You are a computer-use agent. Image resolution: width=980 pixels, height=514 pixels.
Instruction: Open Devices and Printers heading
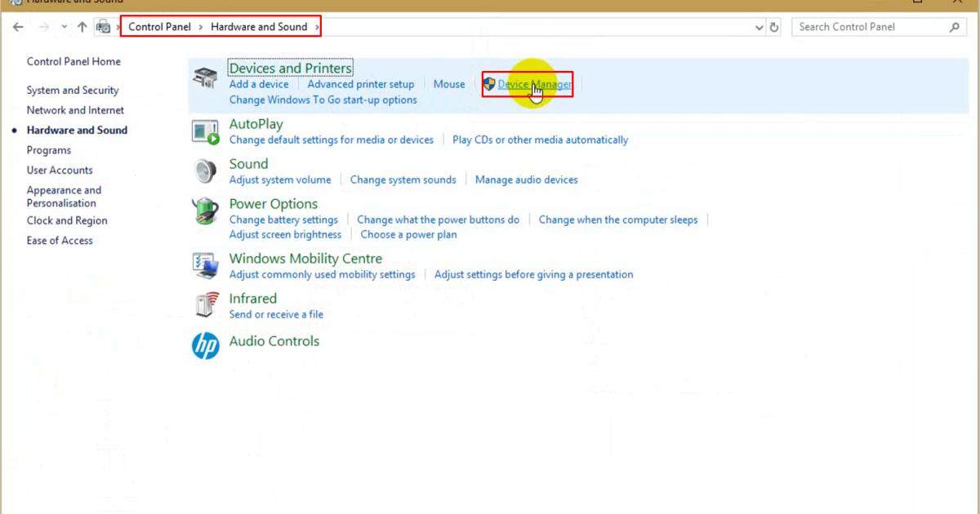291,69
